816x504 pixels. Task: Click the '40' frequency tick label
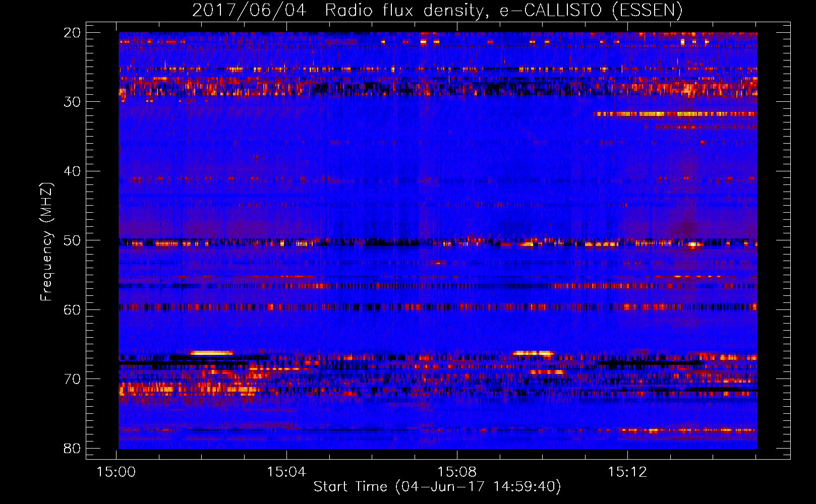(x=72, y=171)
